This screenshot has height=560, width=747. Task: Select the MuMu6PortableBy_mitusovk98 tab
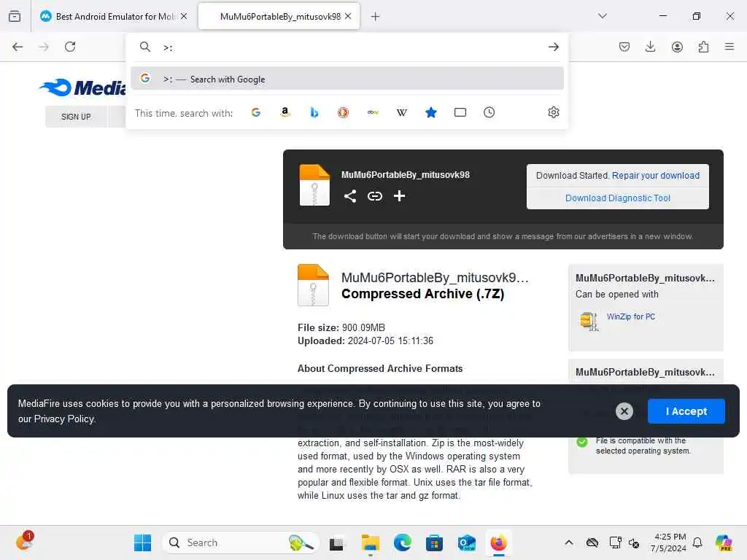(279, 16)
